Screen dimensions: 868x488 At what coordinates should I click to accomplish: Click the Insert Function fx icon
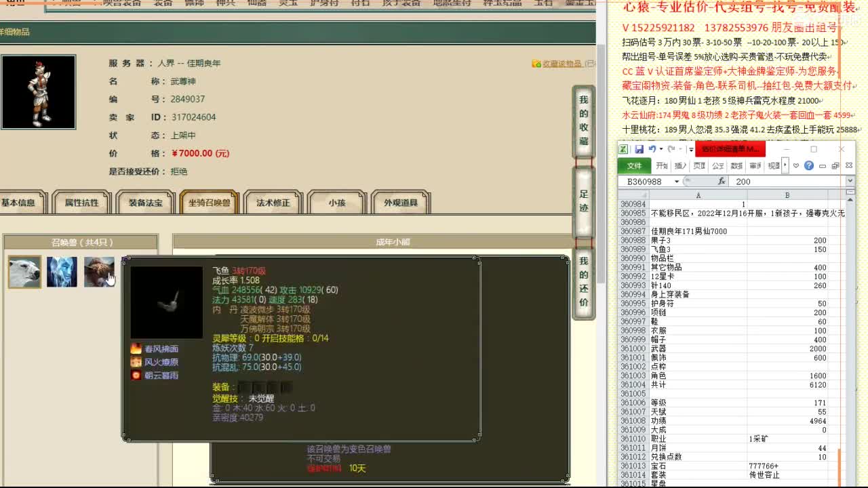(x=722, y=181)
